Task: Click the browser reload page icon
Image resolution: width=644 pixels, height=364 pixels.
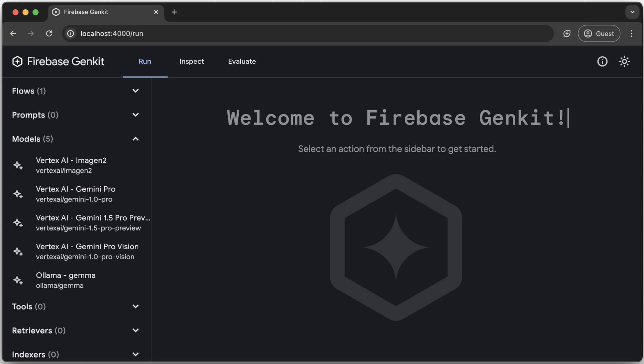Action: click(x=49, y=34)
